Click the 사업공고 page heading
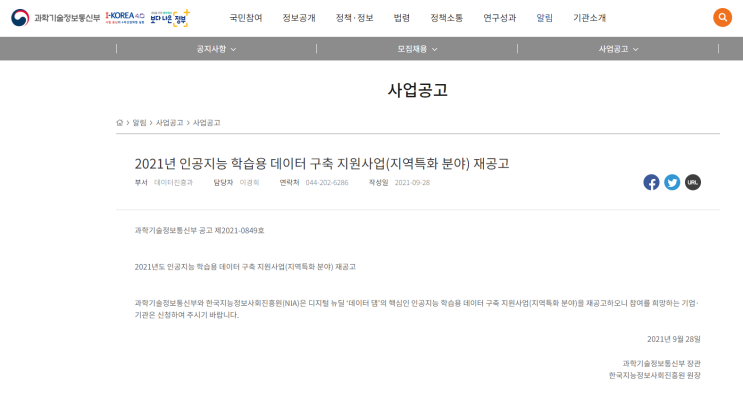 417,90
